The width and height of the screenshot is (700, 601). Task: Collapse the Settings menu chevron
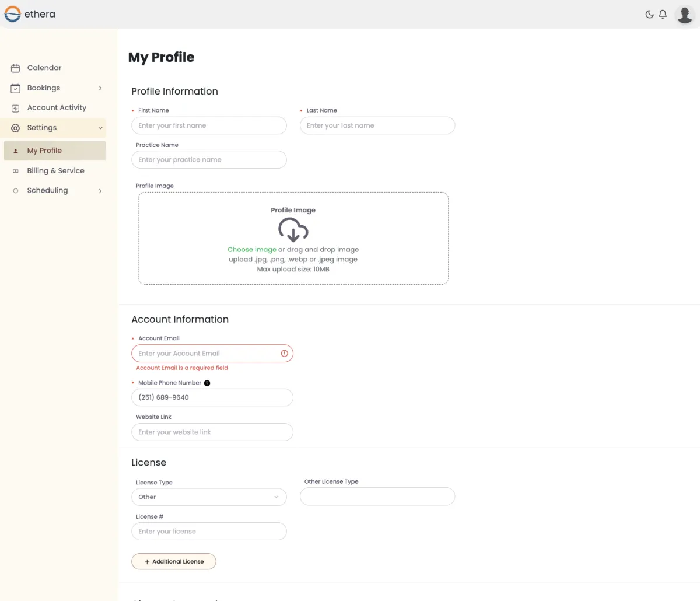pos(100,128)
